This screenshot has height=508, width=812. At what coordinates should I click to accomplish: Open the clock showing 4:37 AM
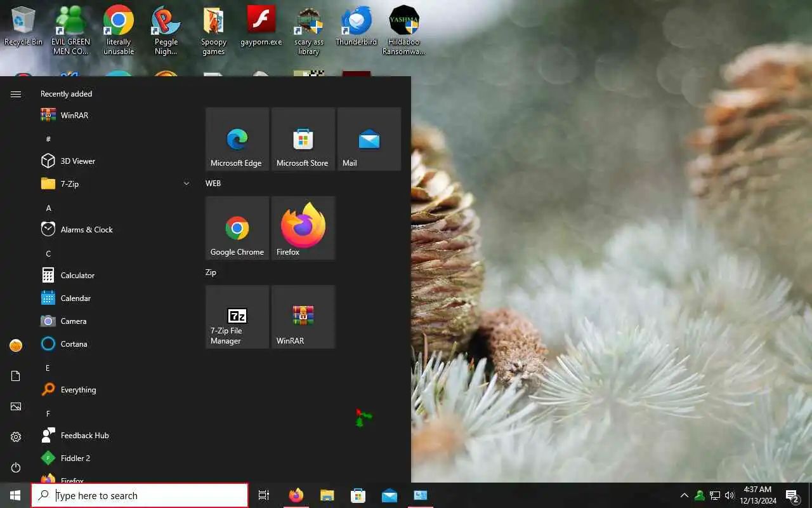[x=757, y=495]
